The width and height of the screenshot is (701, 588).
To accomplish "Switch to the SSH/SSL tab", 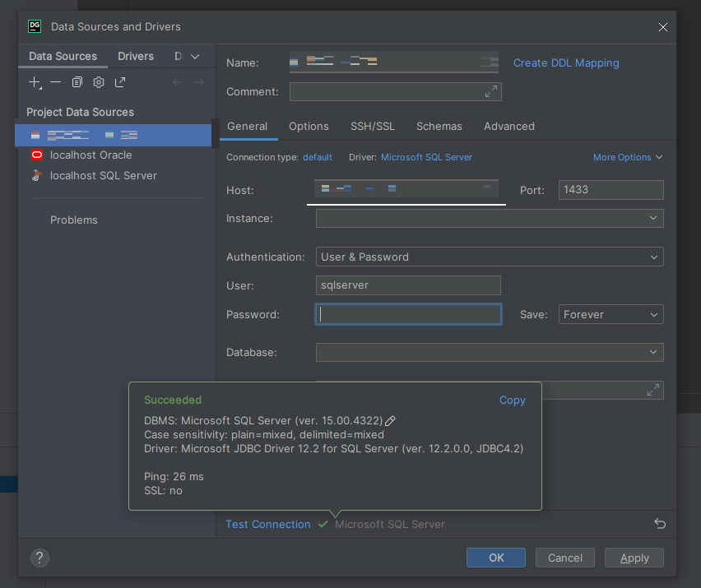I will [373, 126].
